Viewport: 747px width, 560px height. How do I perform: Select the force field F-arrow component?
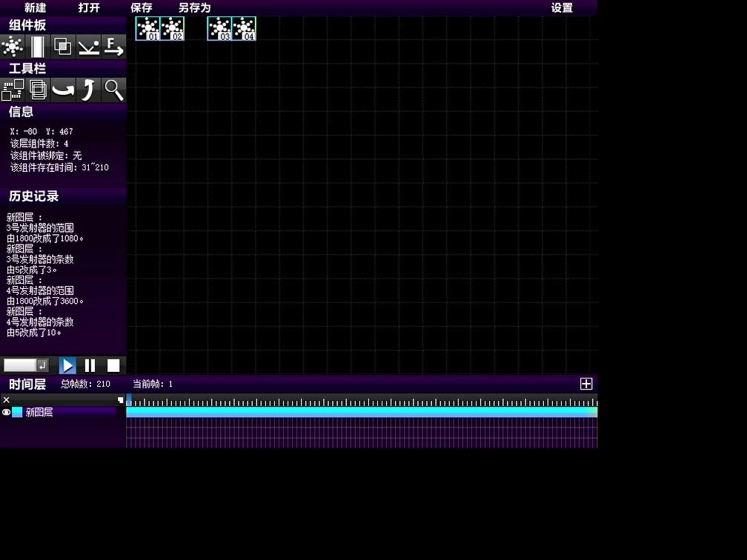click(x=113, y=47)
